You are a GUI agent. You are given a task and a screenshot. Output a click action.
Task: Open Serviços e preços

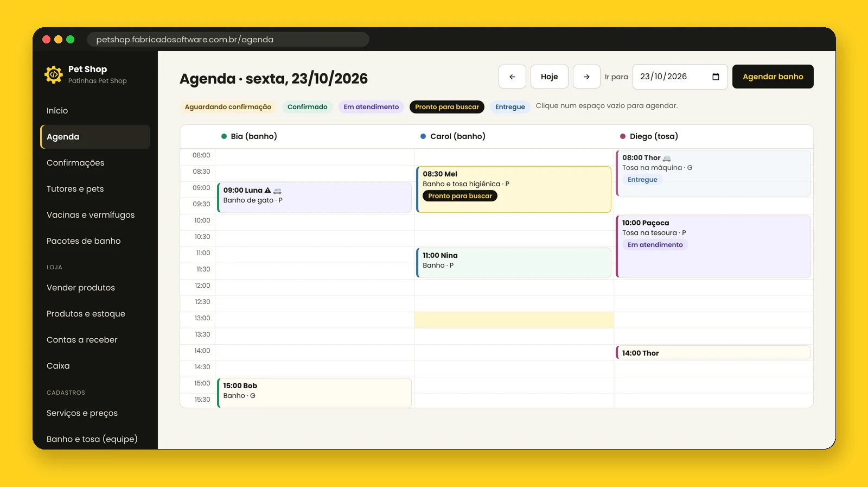[95, 413]
